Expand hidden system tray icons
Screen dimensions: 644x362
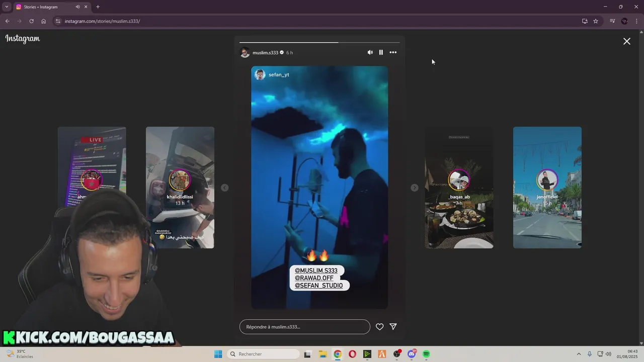[x=579, y=354]
